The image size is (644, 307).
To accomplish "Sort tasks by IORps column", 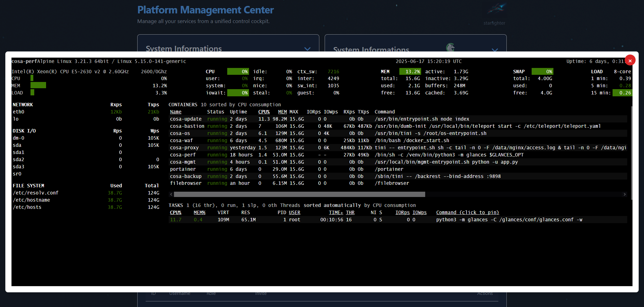I will coord(402,212).
